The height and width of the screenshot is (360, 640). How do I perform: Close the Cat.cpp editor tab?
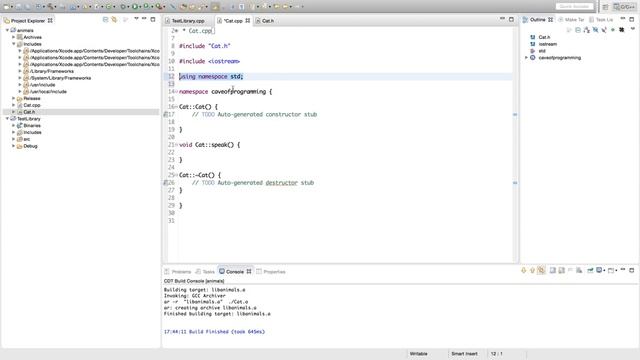tap(248, 21)
